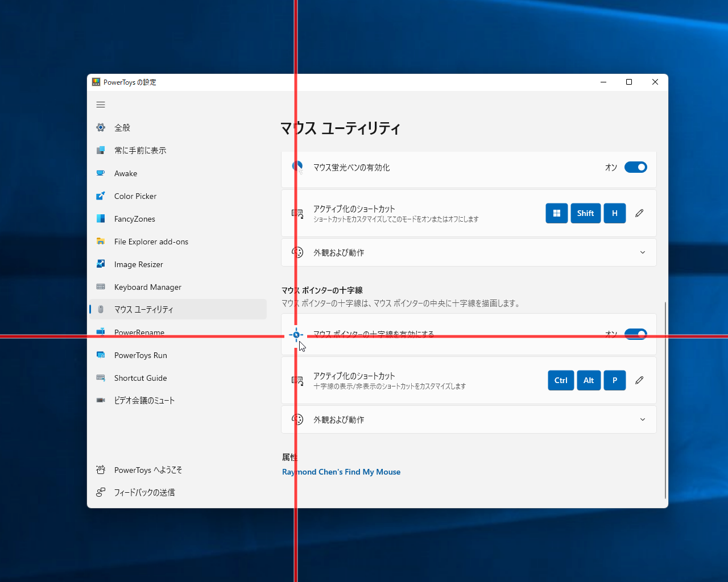Open Shortcut Guide settings
The width and height of the screenshot is (728, 582).
[140, 377]
